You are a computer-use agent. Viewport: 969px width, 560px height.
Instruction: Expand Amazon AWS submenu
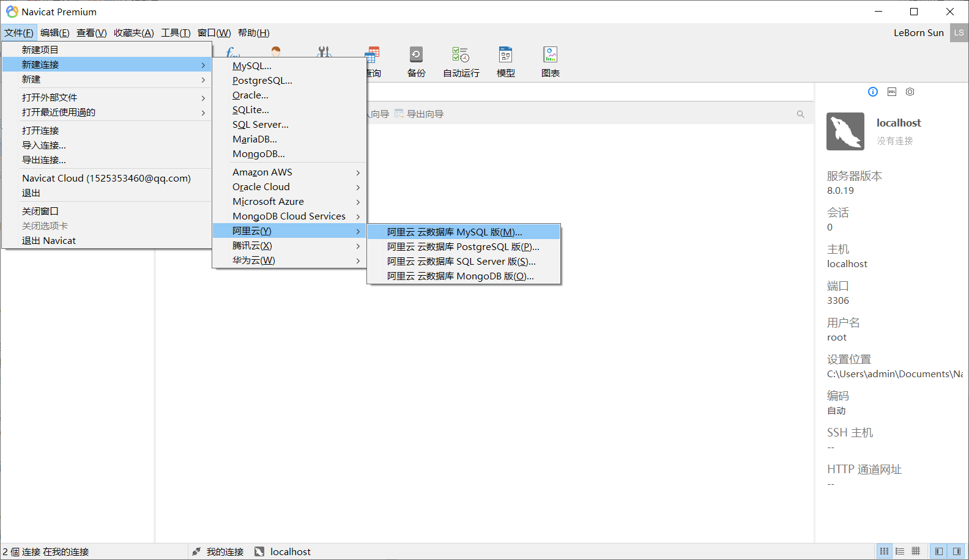[x=289, y=172]
